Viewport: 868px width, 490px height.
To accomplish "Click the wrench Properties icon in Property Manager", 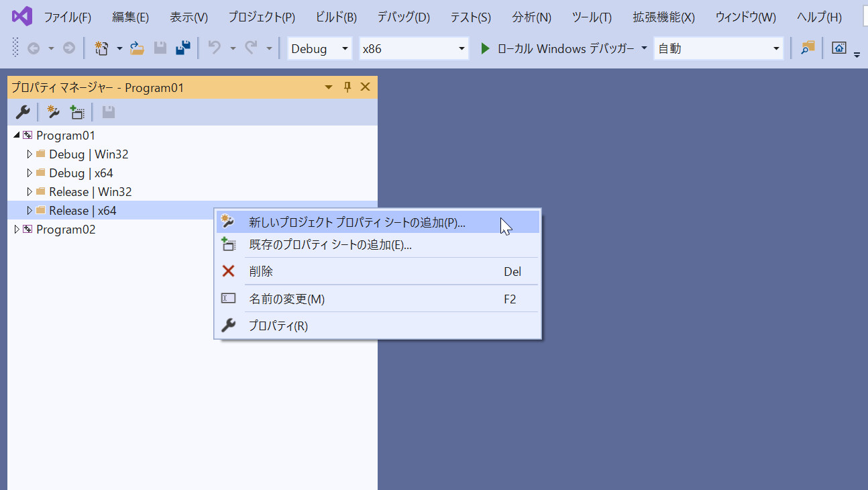I will click(x=22, y=112).
